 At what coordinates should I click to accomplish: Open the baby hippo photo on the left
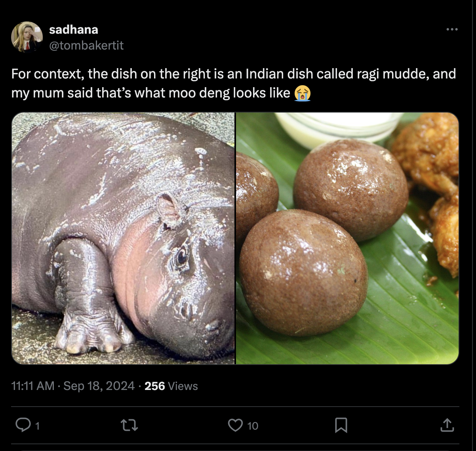123,238
